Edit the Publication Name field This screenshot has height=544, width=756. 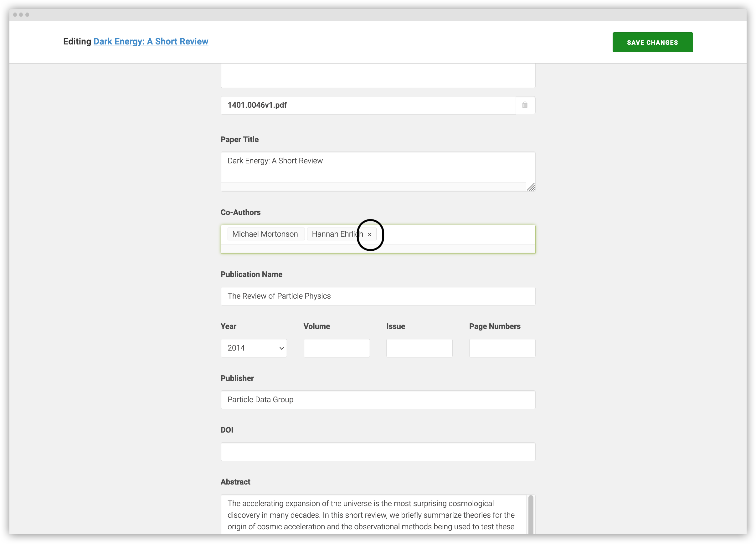click(x=378, y=296)
